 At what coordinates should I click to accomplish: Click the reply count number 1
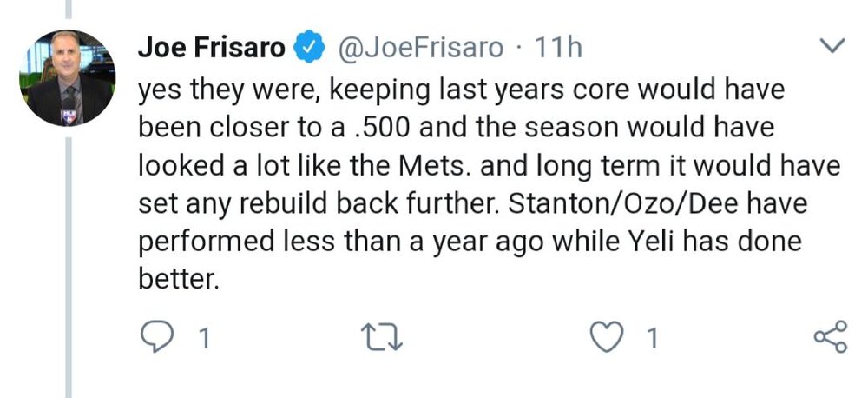204,339
